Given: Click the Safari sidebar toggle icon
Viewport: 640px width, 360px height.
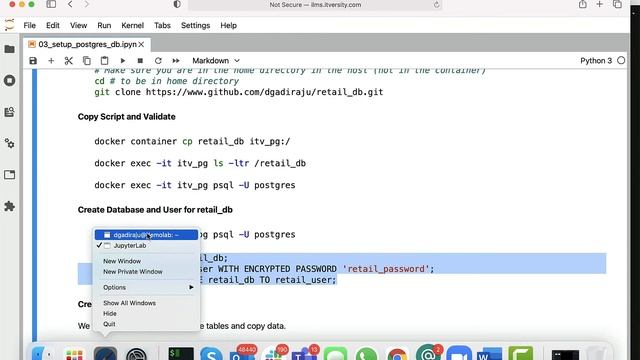Looking at the screenshot, I should [51, 4].
